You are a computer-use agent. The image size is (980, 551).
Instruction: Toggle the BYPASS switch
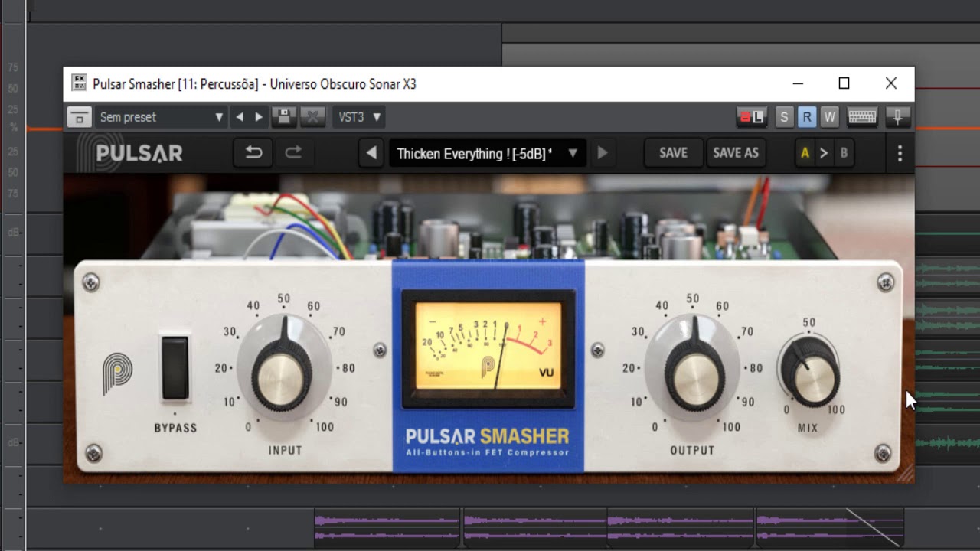click(x=175, y=368)
